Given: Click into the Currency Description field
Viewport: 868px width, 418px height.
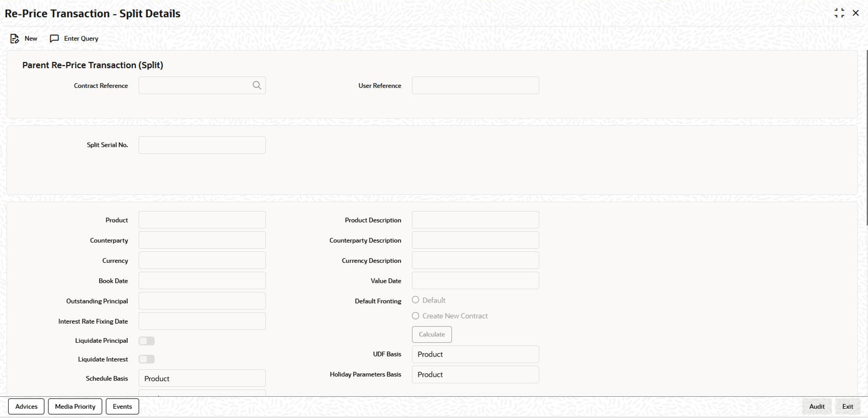Looking at the screenshot, I should (475, 260).
